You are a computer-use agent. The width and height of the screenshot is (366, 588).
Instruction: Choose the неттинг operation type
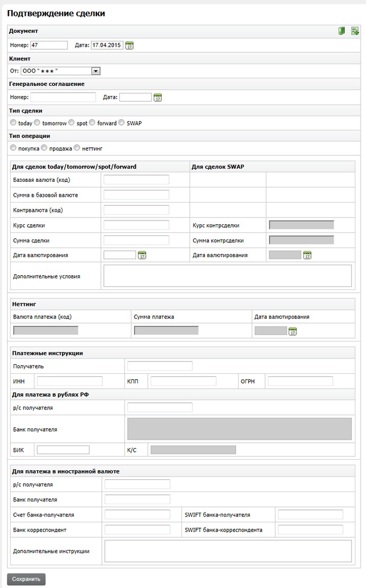[x=77, y=148]
